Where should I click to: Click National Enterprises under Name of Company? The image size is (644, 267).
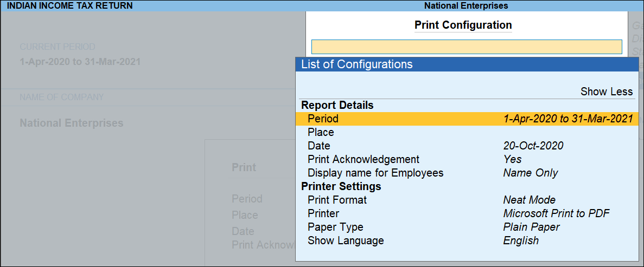pyautogui.click(x=71, y=123)
